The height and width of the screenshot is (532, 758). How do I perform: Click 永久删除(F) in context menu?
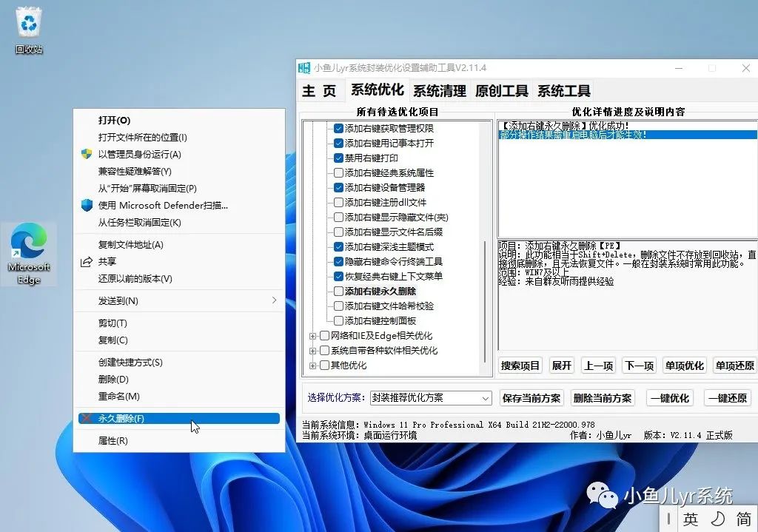pos(179,419)
